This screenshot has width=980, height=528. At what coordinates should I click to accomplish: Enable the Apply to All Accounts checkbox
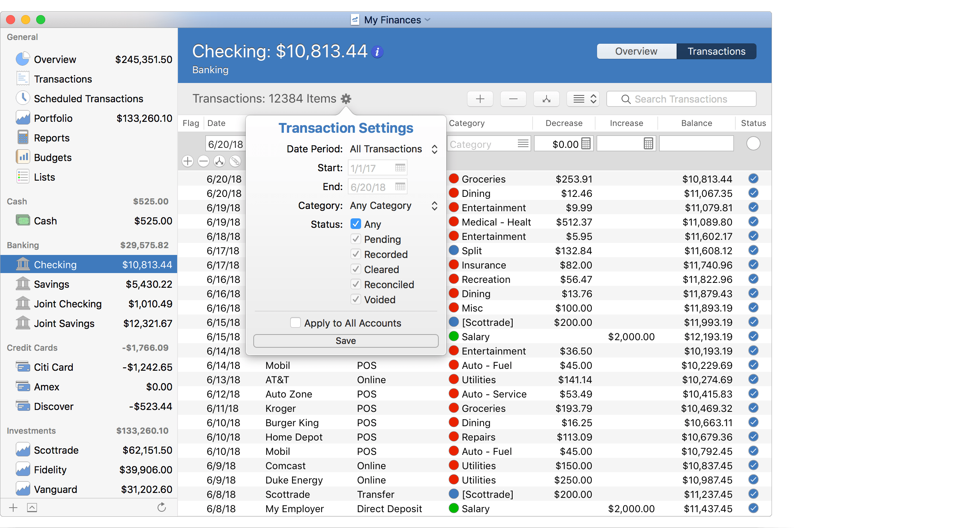point(296,322)
